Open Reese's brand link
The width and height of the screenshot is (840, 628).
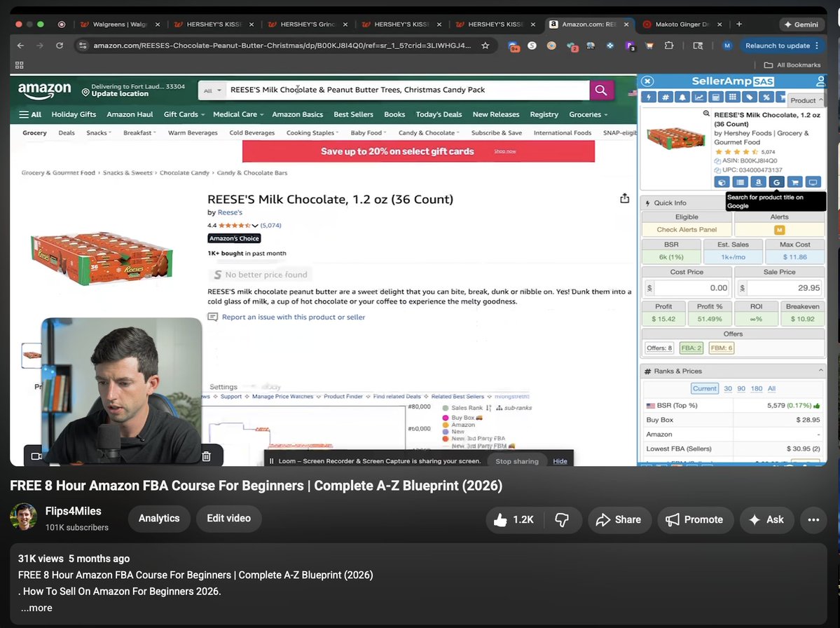point(230,213)
